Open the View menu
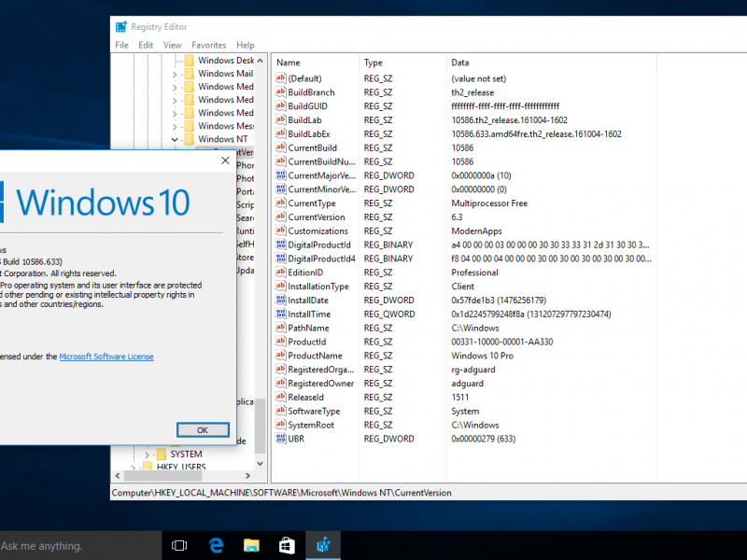Viewport: 747px width, 560px height. (x=173, y=45)
